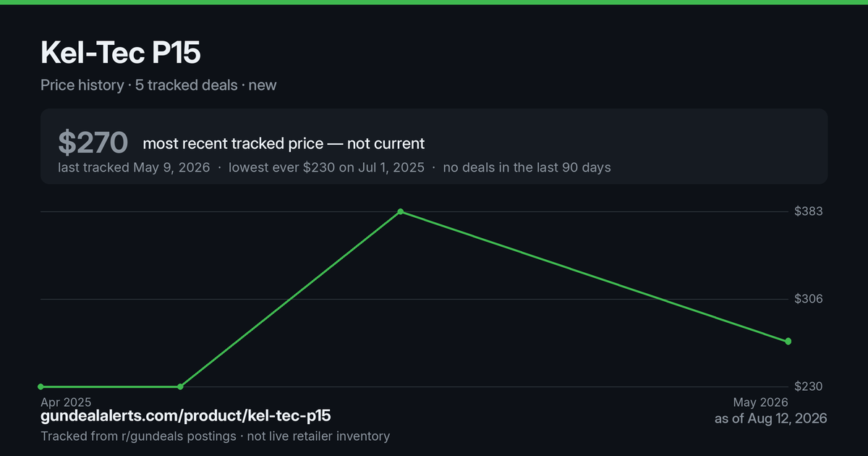
Task: Click 'last tracked May 9, 2026' text
Action: 134,167
